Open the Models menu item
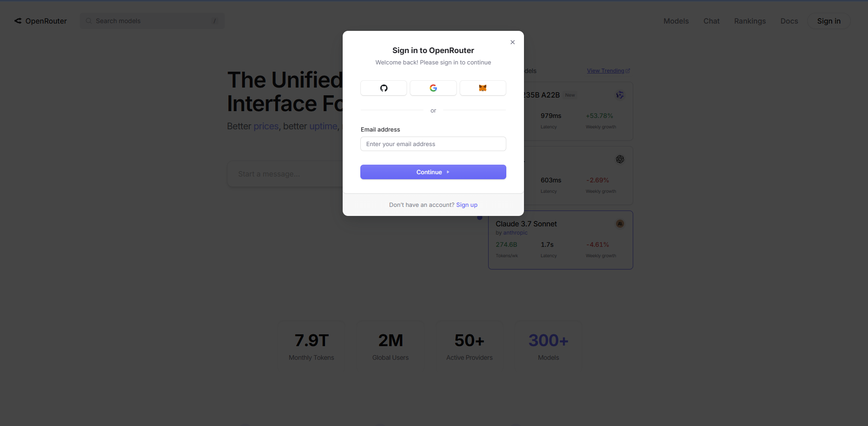The width and height of the screenshot is (868, 426). pyautogui.click(x=676, y=21)
